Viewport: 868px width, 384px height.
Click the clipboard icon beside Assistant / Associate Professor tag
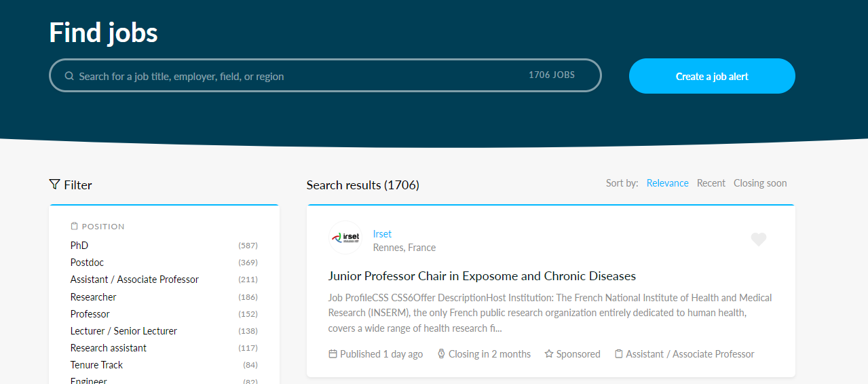coord(618,354)
